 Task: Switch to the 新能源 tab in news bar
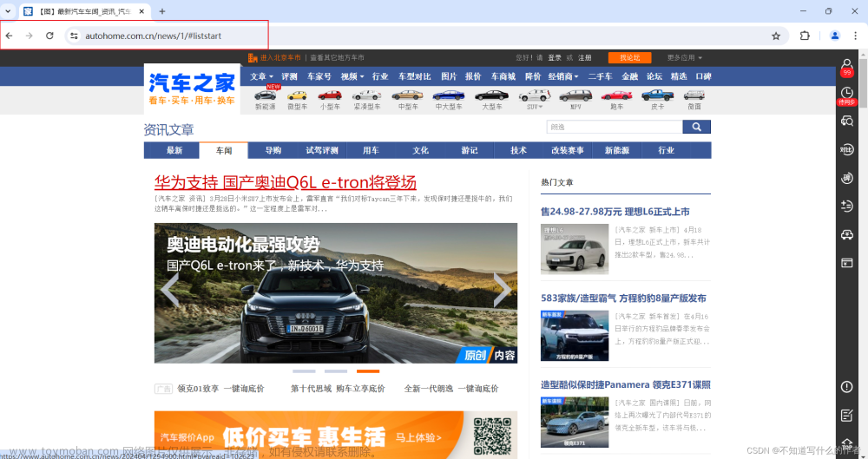(616, 151)
